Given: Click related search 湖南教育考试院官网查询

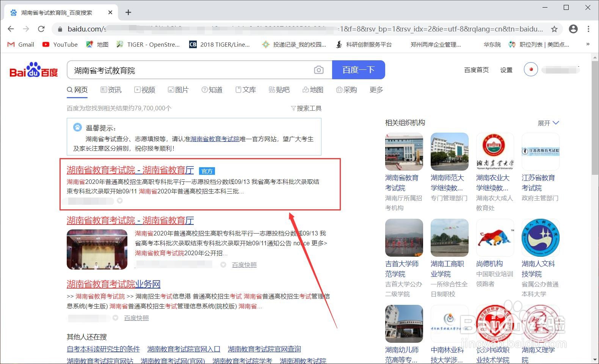Looking at the screenshot, I should tap(264, 349).
